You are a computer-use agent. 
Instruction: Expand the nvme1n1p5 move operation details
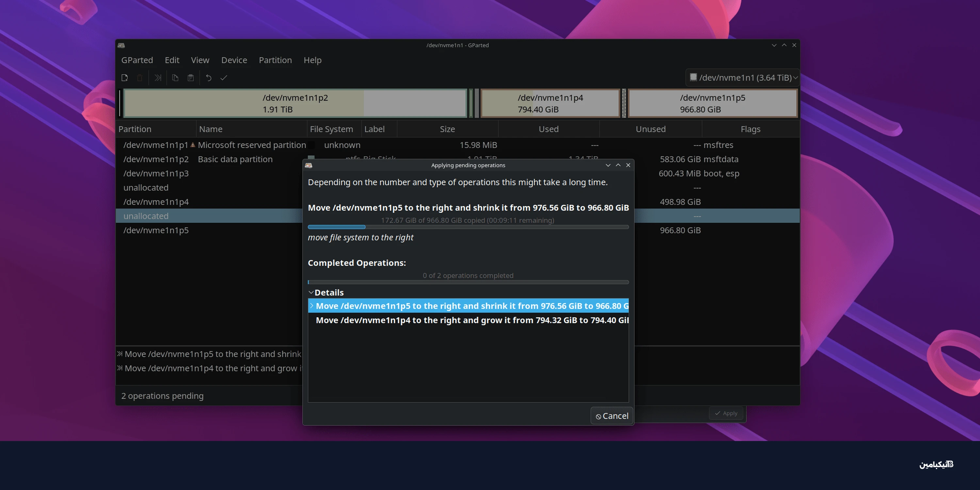(312, 305)
